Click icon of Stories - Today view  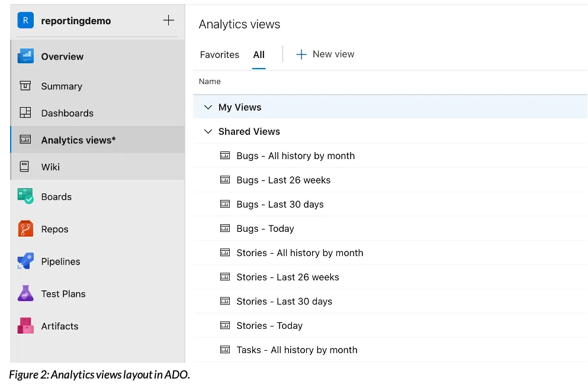pyautogui.click(x=225, y=325)
